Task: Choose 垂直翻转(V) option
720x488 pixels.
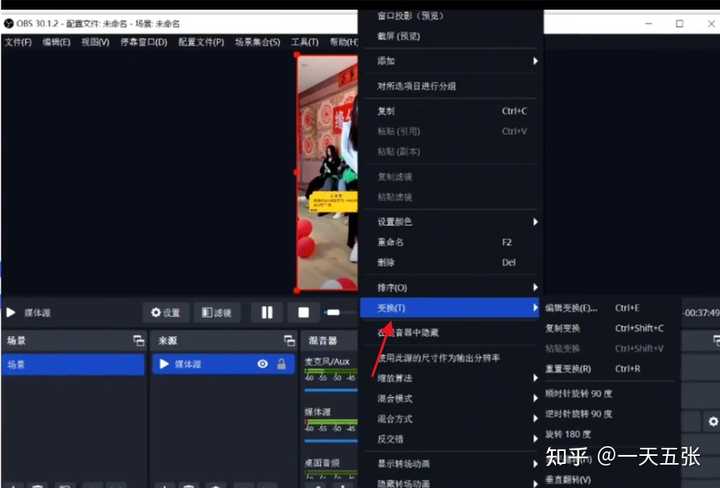Action: [609, 479]
